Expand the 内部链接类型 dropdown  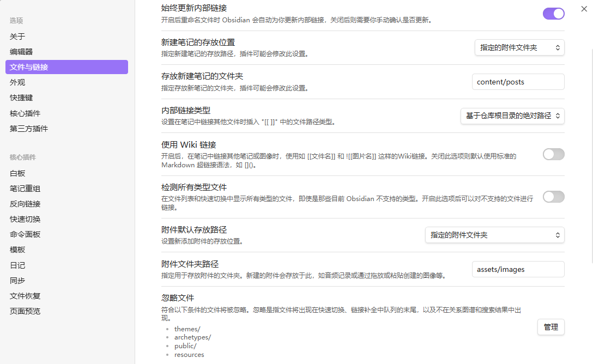tap(512, 116)
